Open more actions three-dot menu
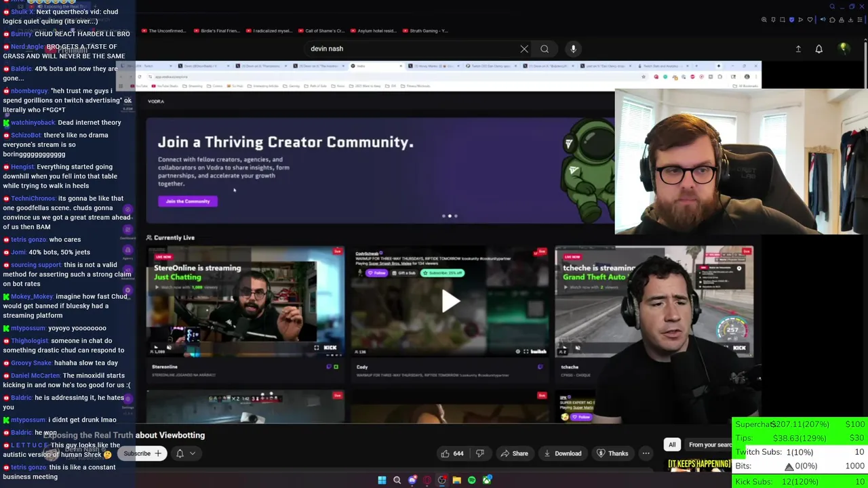Image resolution: width=868 pixels, height=488 pixels. 646,453
